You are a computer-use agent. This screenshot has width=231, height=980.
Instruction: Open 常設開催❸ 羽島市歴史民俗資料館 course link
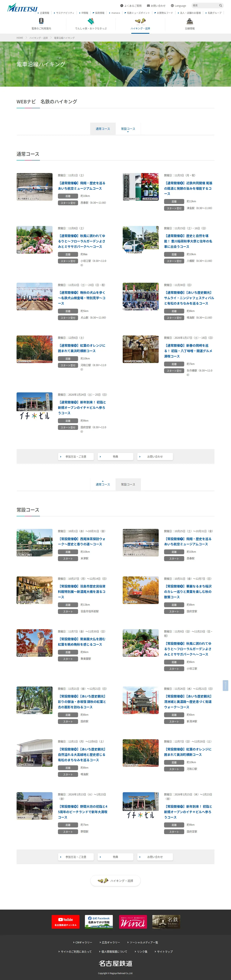[x=82, y=592]
